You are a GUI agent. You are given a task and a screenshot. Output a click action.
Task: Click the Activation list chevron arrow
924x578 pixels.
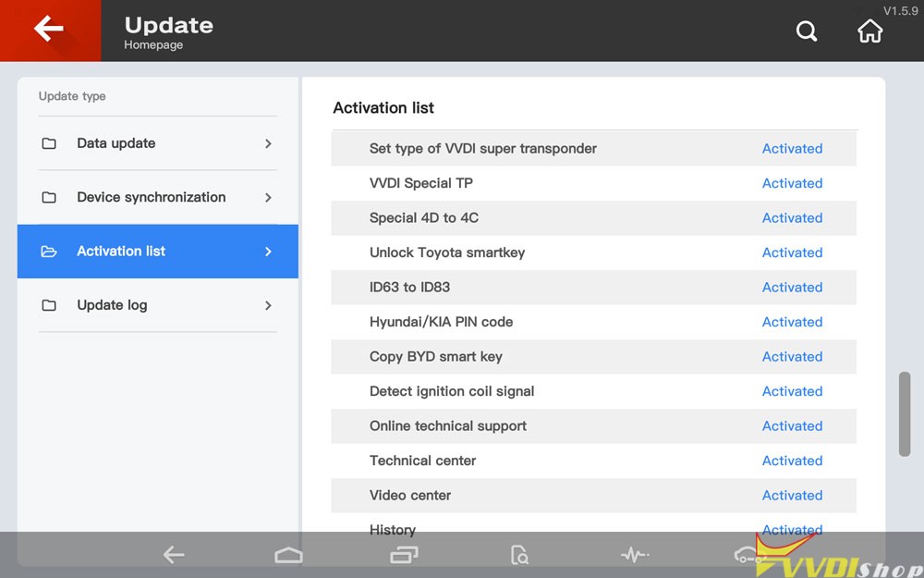(x=268, y=252)
